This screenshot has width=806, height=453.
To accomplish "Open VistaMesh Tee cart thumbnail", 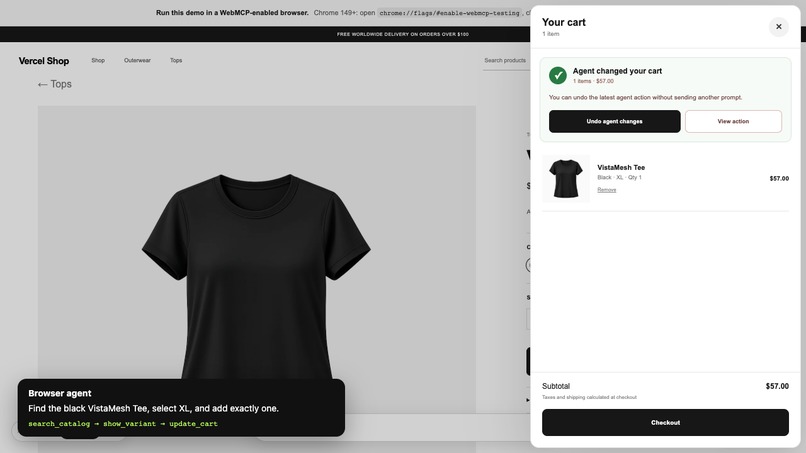I will 565,178.
